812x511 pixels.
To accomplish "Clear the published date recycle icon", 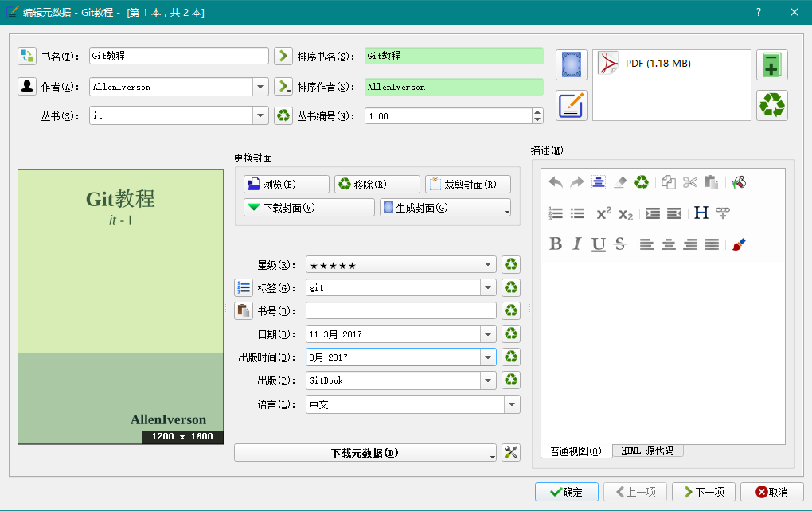I will pos(510,357).
